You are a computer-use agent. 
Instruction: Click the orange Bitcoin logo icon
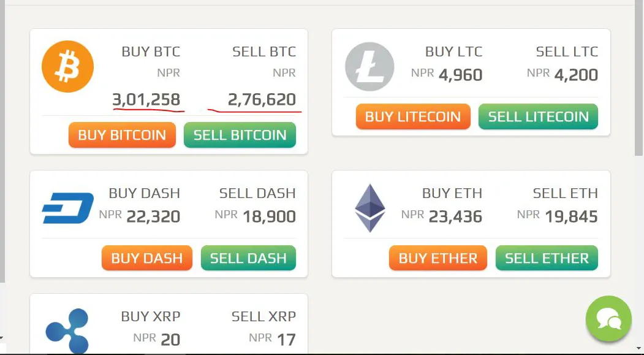(68, 66)
